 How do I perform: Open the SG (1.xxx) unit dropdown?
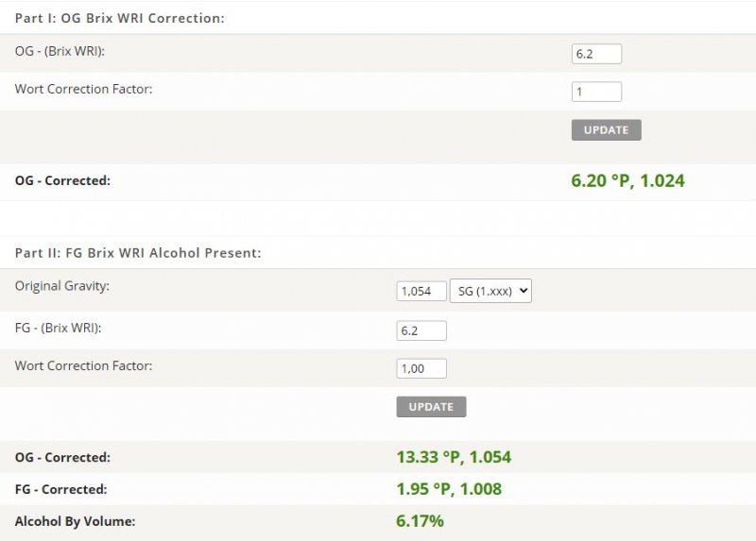coord(490,291)
